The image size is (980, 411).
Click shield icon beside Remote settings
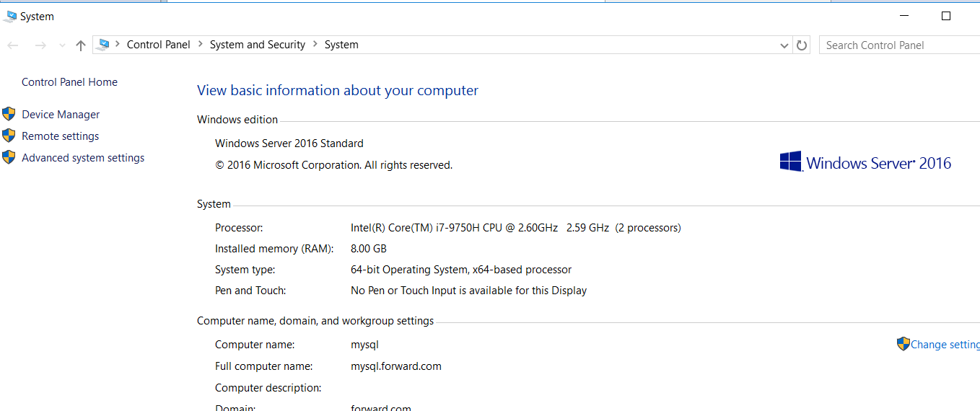pos(9,136)
